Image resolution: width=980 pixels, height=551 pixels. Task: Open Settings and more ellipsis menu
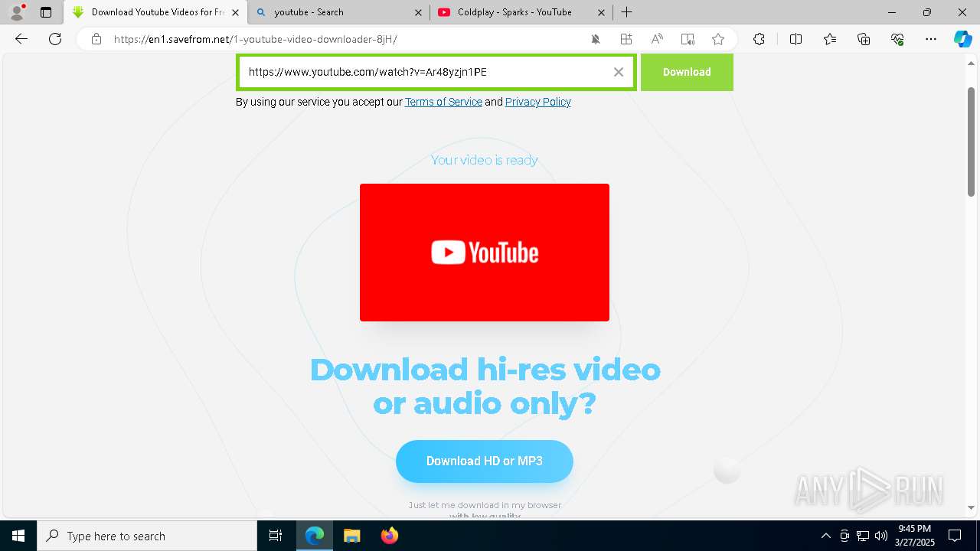[x=931, y=39]
